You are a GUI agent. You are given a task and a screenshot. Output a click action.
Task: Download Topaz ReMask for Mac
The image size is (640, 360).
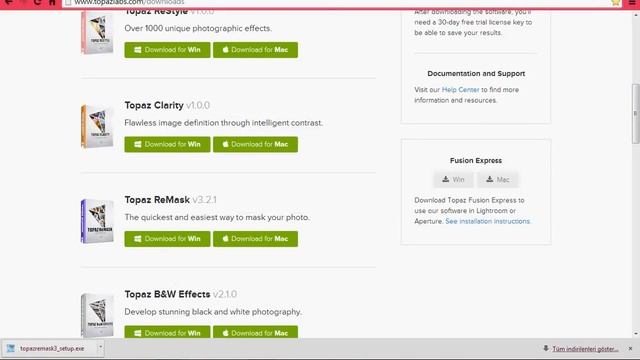255,239
